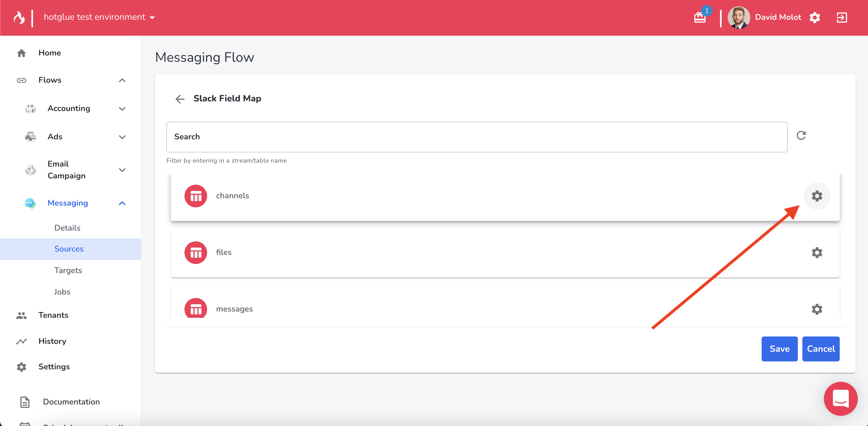
Task: Select Targets in Messaging submenu
Action: 68,270
